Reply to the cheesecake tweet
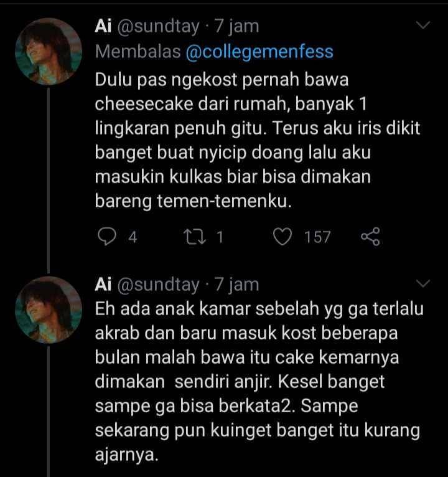448x477 pixels. (108, 237)
